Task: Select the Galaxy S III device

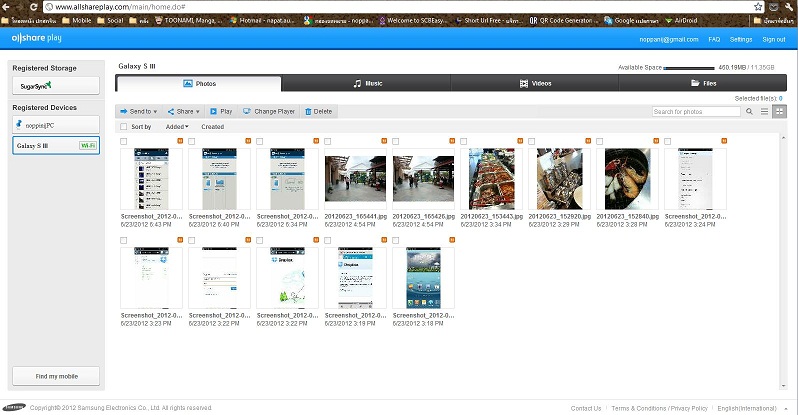Action: 56,146
